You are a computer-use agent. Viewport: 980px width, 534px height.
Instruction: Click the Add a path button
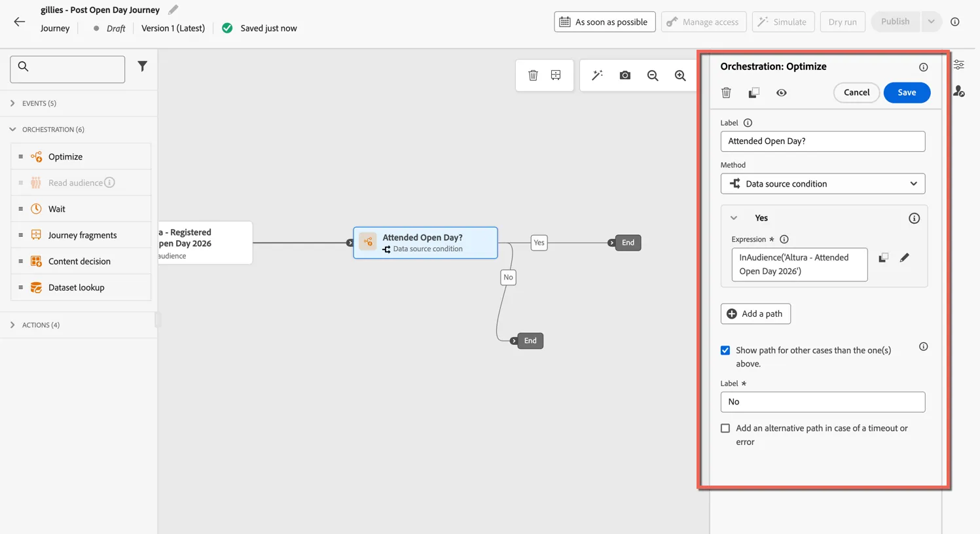[755, 313]
